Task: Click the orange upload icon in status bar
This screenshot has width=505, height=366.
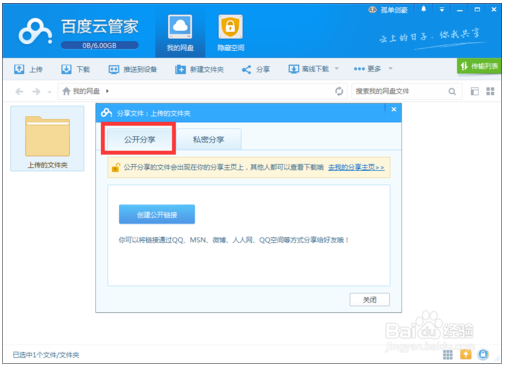Action: (x=466, y=354)
